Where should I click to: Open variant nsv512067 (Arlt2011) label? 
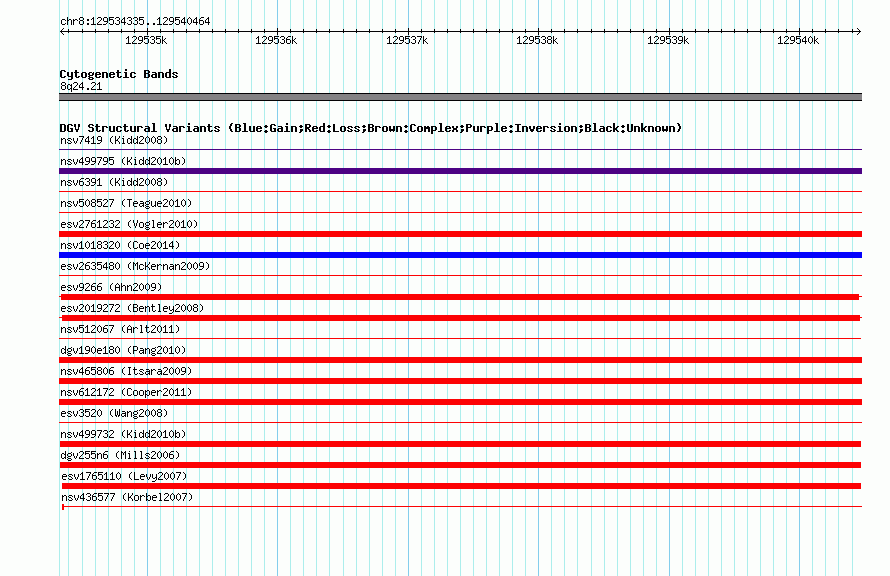click(120, 329)
